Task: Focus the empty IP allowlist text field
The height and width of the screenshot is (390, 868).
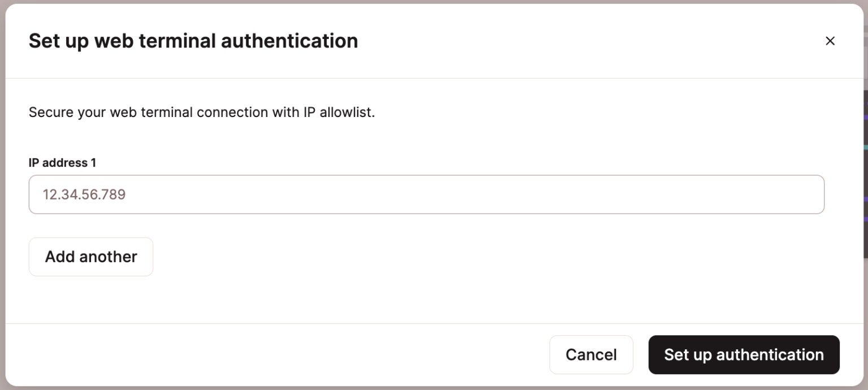Action: click(427, 194)
